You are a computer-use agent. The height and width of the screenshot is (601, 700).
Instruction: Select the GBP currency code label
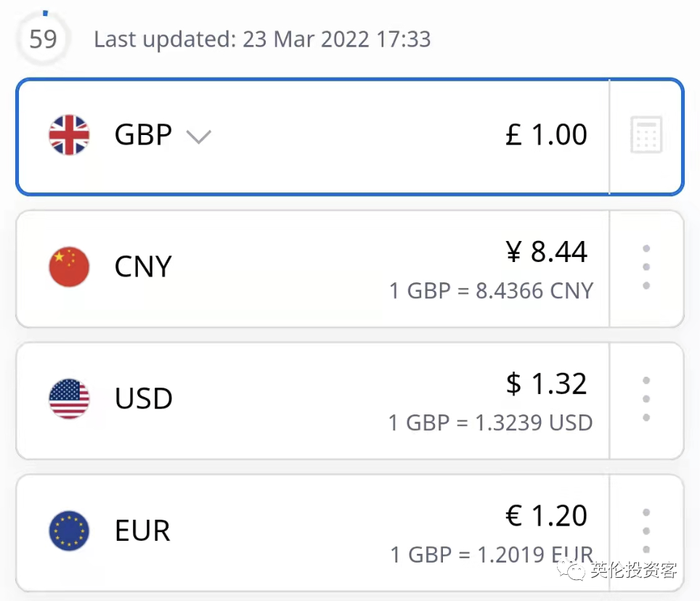tap(143, 135)
